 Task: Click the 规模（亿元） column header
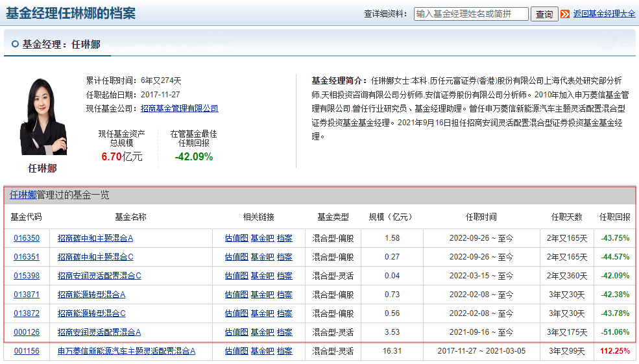[x=391, y=217]
